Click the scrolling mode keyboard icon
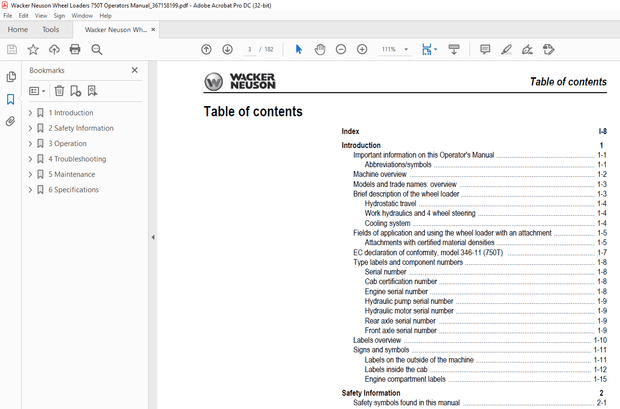This screenshot has height=409, width=620. (454, 49)
